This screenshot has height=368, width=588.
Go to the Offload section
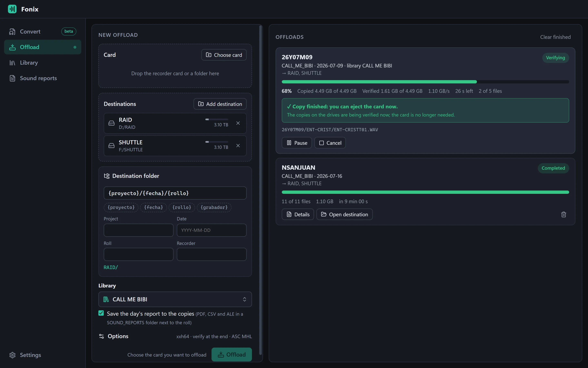tap(42, 47)
